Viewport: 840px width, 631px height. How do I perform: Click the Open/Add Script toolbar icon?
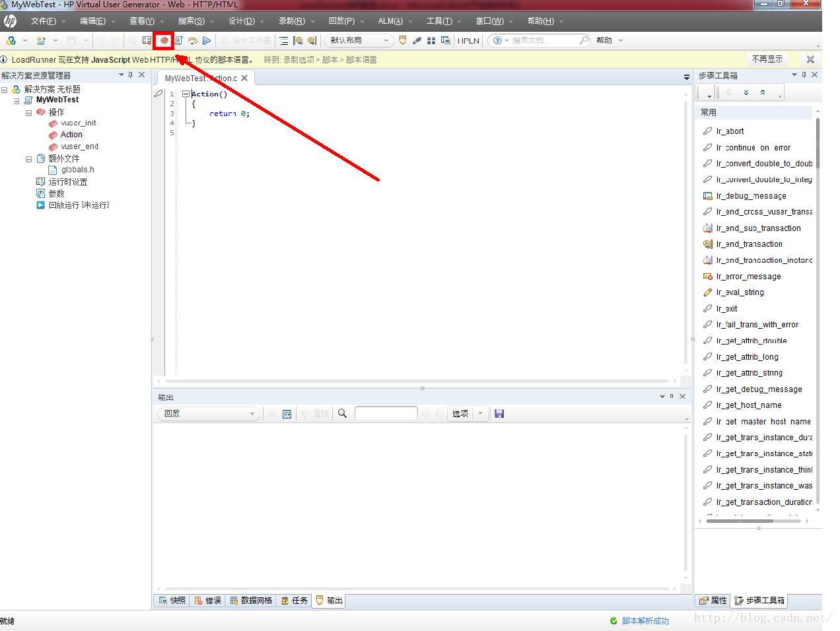(41, 40)
